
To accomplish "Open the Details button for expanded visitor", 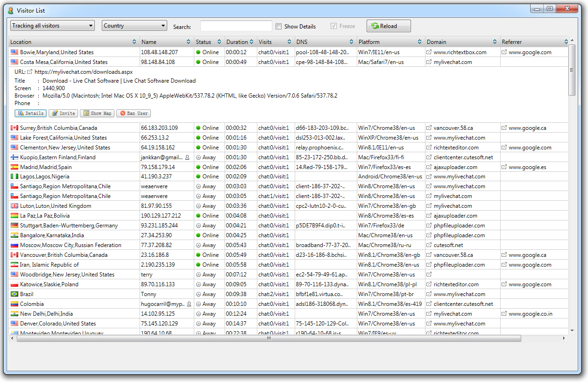I will (x=30, y=113).
